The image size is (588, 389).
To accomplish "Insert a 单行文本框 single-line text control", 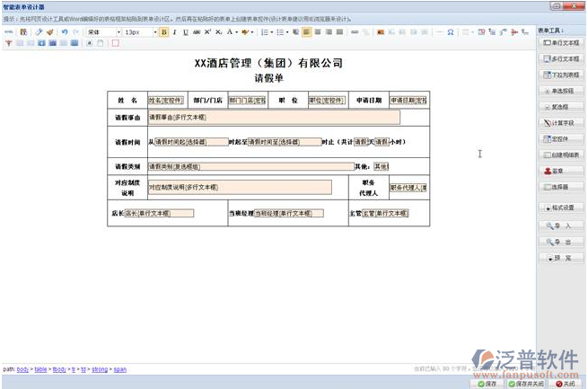I will click(562, 42).
